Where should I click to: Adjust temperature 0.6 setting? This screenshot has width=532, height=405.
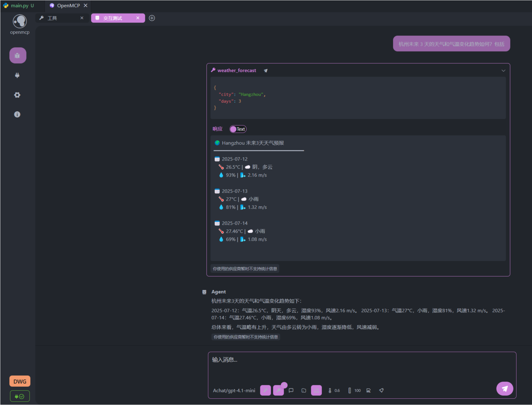334,390
